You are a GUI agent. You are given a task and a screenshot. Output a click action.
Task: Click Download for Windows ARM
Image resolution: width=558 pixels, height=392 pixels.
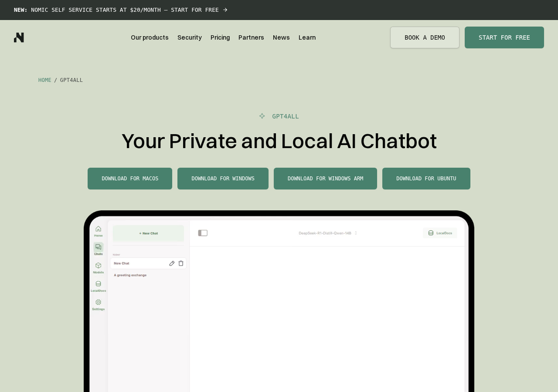[325, 179]
